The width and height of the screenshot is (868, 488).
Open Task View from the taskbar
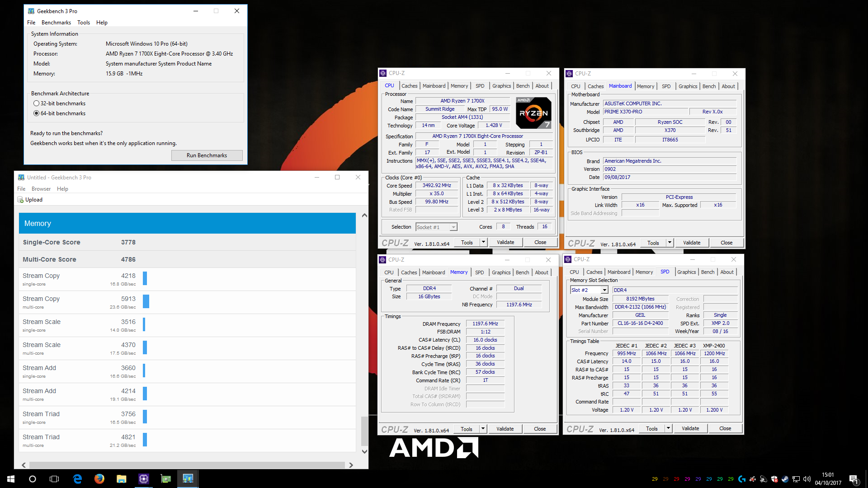[x=54, y=479]
